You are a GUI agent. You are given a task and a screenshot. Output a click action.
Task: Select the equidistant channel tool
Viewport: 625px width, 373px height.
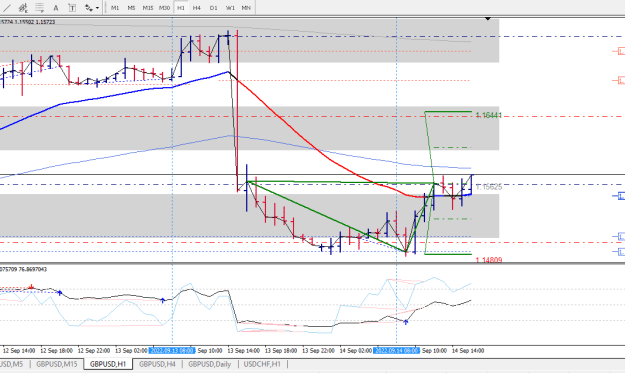(23, 8)
